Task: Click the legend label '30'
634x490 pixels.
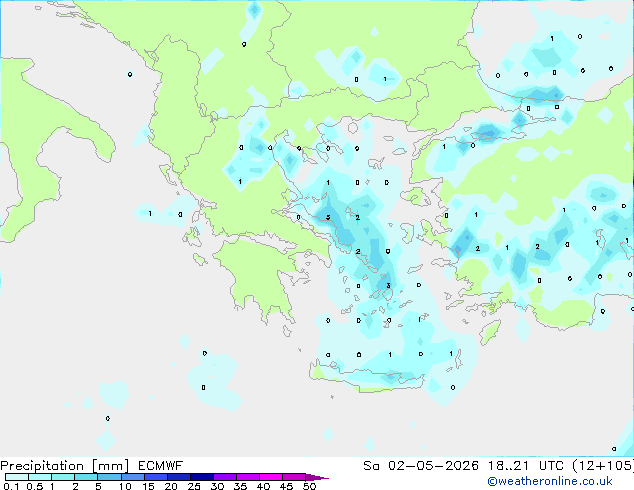Action: [217, 486]
